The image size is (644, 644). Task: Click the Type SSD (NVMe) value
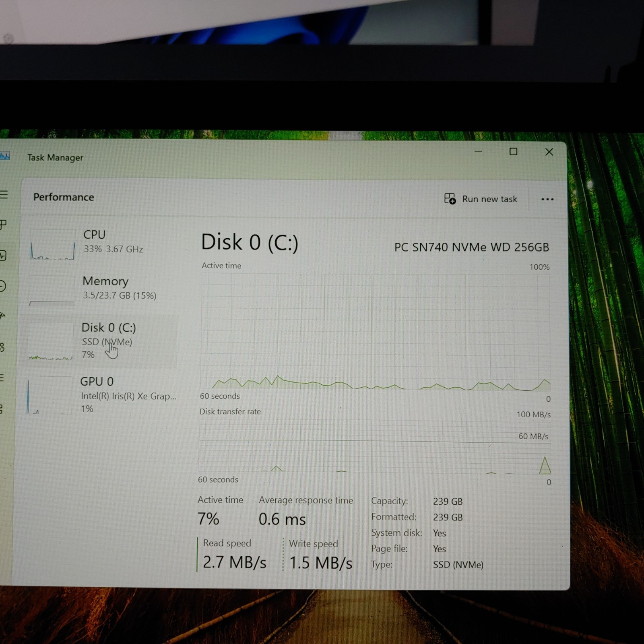[458, 565]
